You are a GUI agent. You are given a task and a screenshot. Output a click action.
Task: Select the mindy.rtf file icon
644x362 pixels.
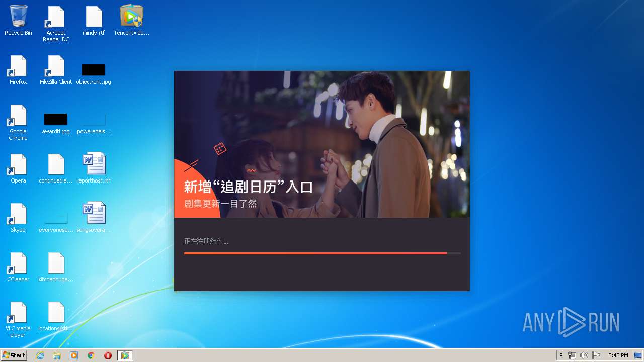point(94,21)
